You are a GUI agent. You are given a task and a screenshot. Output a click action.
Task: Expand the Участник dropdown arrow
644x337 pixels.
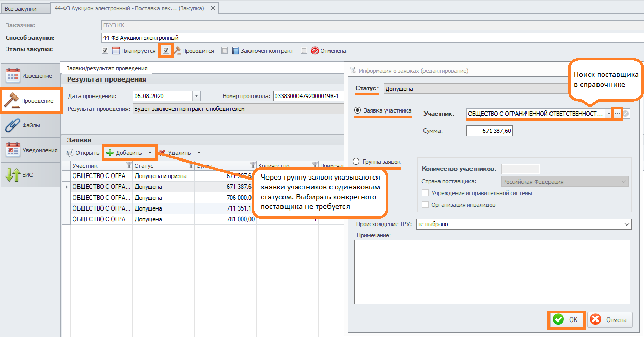(609, 114)
